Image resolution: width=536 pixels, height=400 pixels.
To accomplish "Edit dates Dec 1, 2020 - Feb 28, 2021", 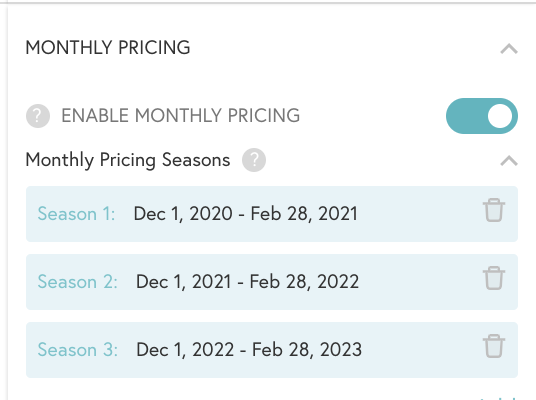I will tap(245, 214).
